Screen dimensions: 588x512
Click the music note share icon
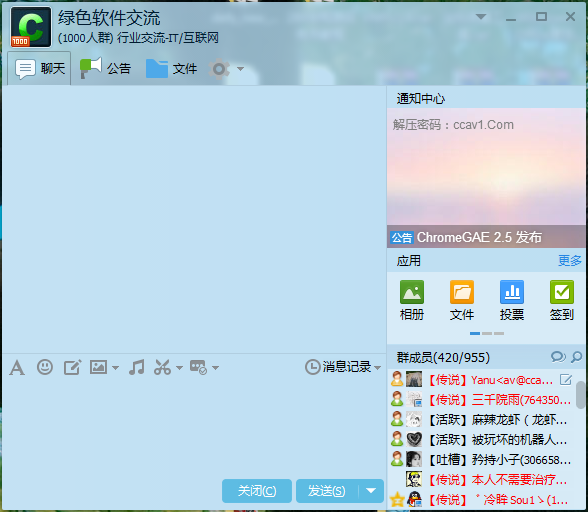click(136, 367)
